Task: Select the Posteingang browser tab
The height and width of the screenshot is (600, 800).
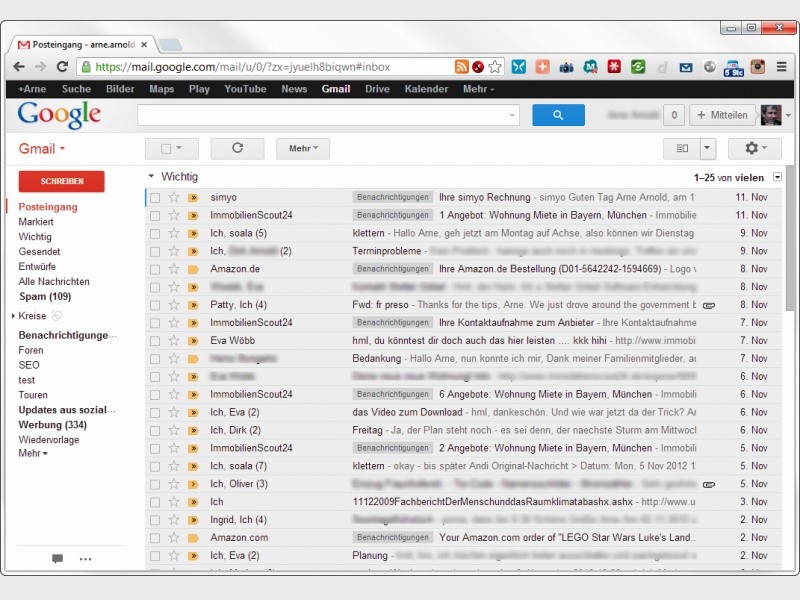Action: tap(82, 44)
